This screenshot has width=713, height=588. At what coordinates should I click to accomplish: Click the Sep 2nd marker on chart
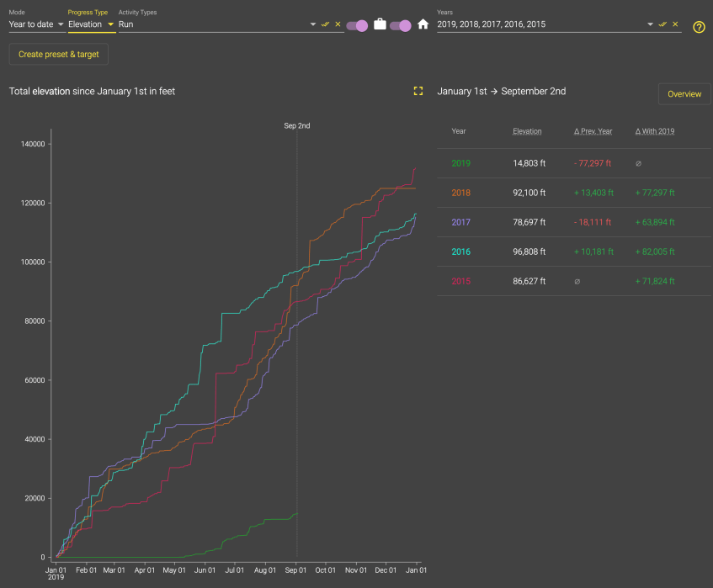click(296, 126)
